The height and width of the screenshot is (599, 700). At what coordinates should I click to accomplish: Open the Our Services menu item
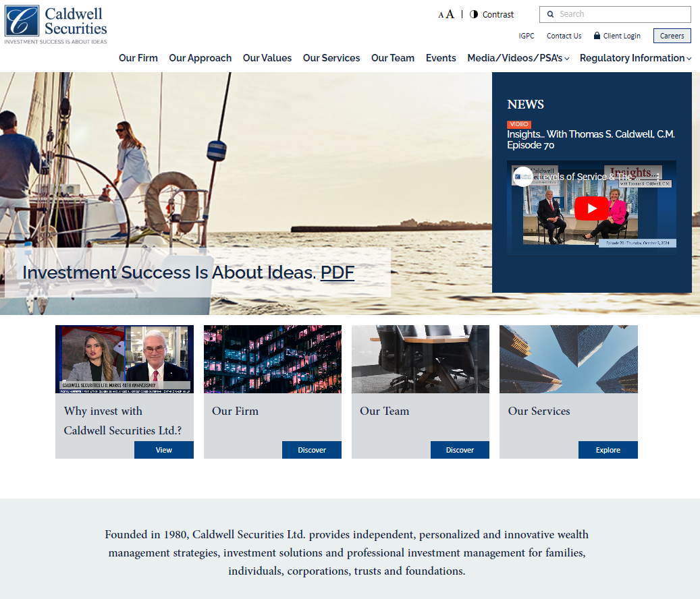[x=331, y=58]
